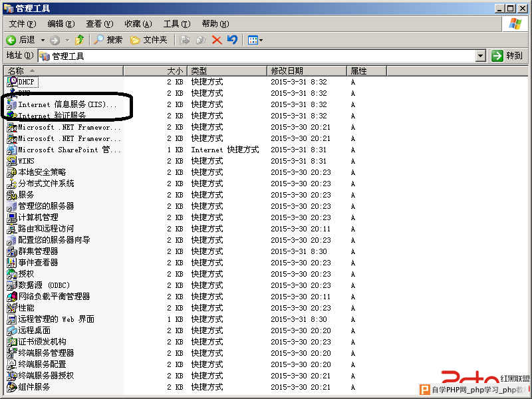This screenshot has height=399, width=532.
Task: Open the 文件(F) menu
Action: (23, 24)
